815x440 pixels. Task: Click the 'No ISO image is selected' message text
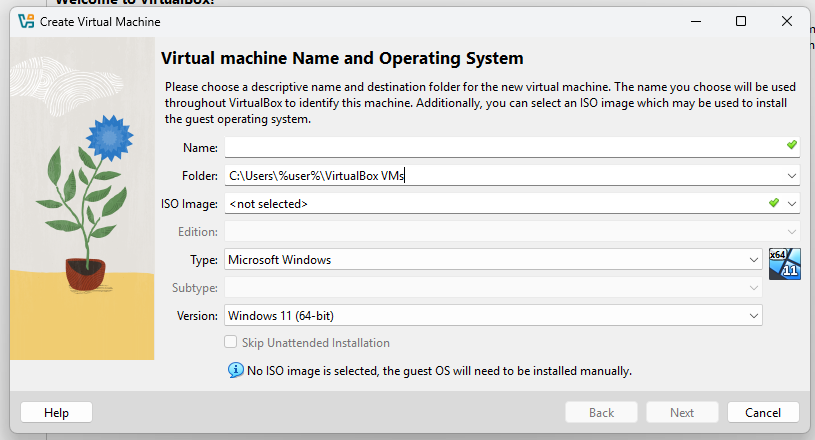[x=439, y=371]
